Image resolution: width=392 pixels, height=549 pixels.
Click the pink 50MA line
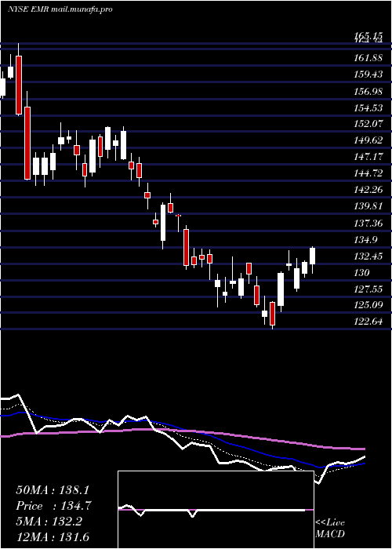[182, 431]
